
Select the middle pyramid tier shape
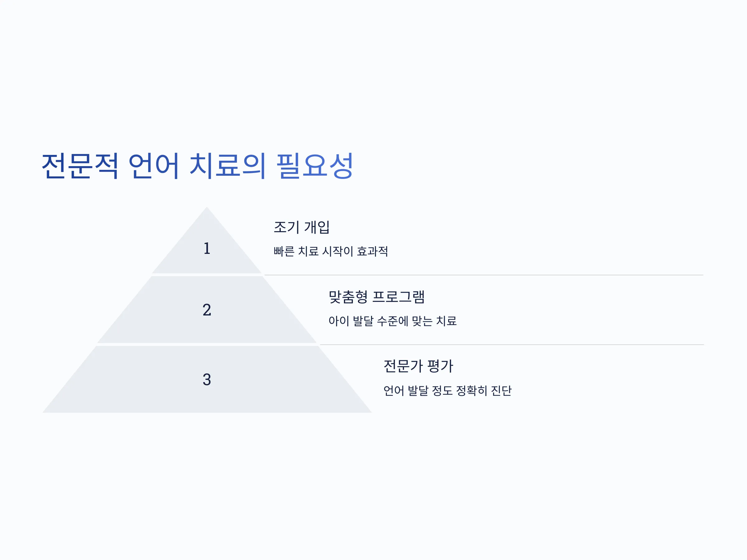point(207,310)
